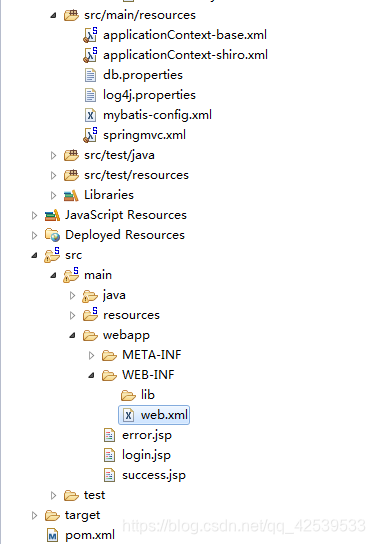Click the src/test/resources package folder icon

[71, 175]
